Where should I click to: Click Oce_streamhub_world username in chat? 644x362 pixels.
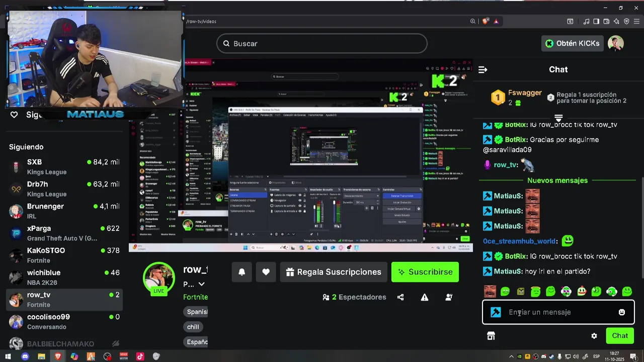(x=520, y=241)
